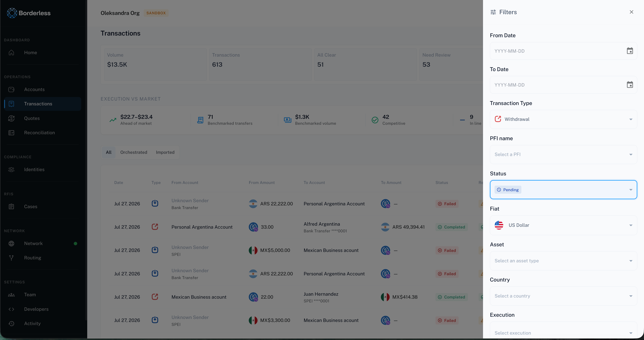Screen dimensions: 644x340
Task: Click the Ahead of market trend icon
Action: coord(113,120)
